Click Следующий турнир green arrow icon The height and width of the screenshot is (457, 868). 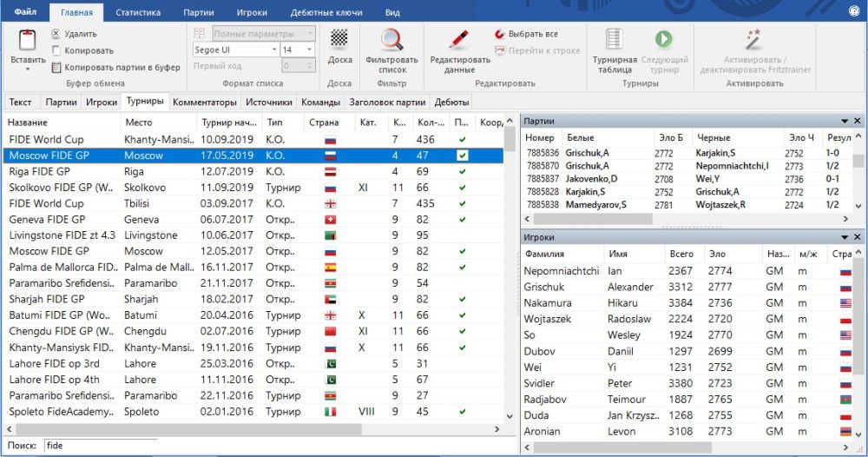point(664,39)
